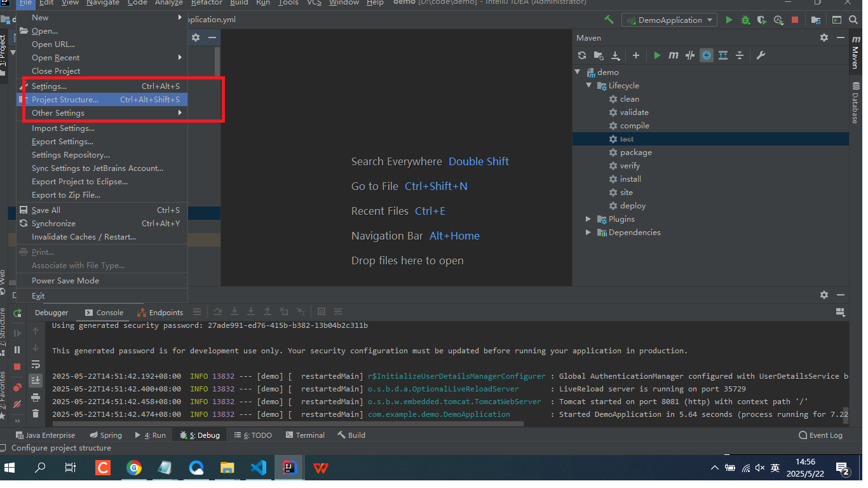Stop DemoApplication with the red square
The width and height of the screenshot is (868, 488).
click(795, 20)
